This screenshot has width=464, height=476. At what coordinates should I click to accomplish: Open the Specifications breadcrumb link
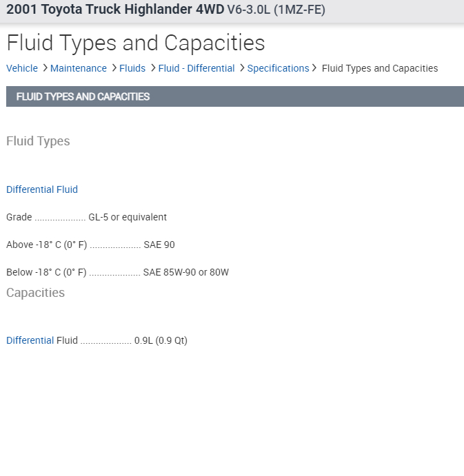tap(278, 68)
